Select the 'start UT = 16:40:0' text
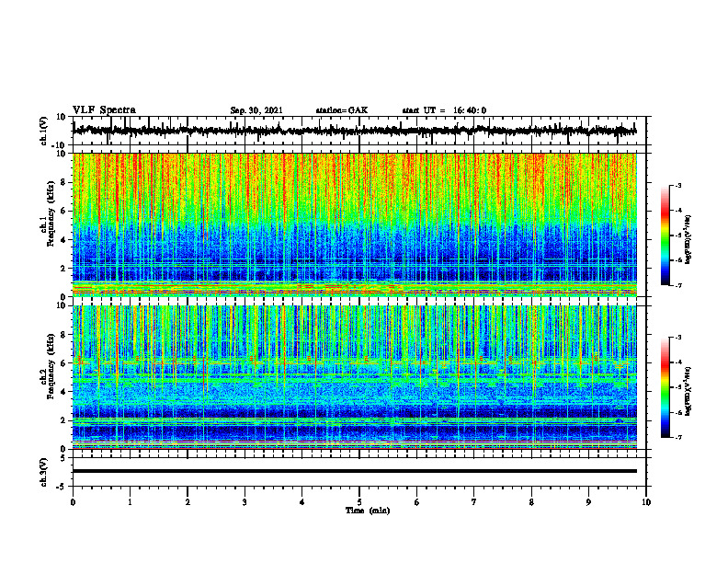Screen dimensions: 728x563 (444, 110)
